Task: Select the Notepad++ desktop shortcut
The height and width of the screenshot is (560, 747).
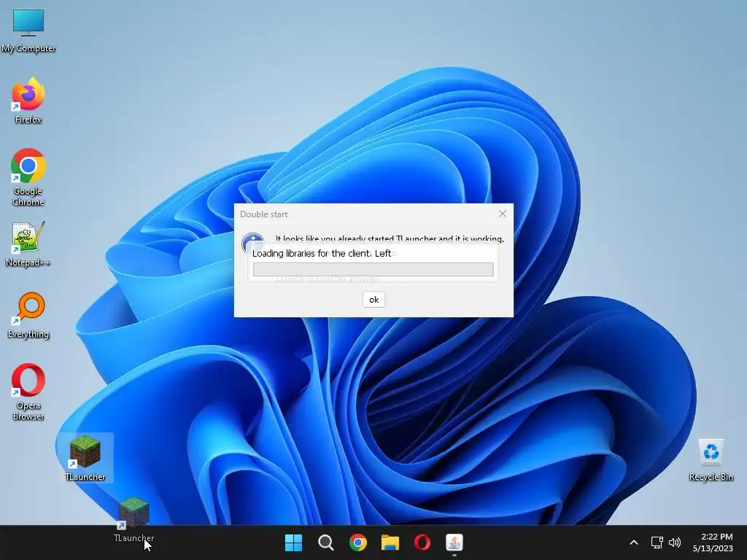Action: tap(28, 244)
